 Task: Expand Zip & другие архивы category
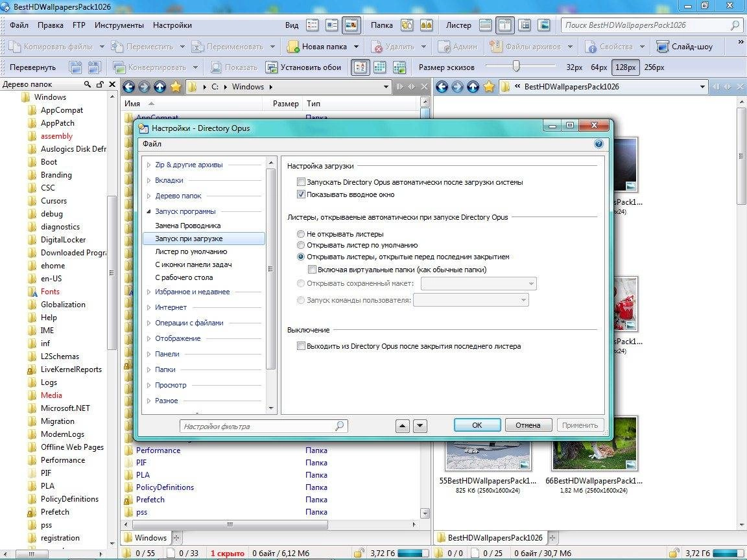pos(148,165)
